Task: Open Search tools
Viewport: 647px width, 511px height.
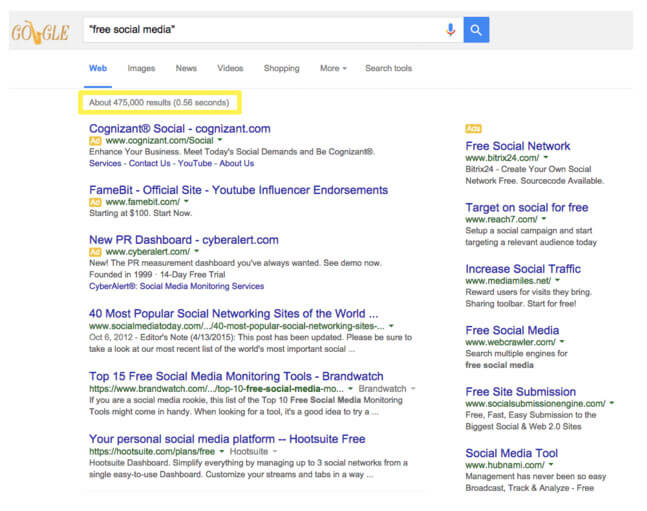Action: click(388, 68)
